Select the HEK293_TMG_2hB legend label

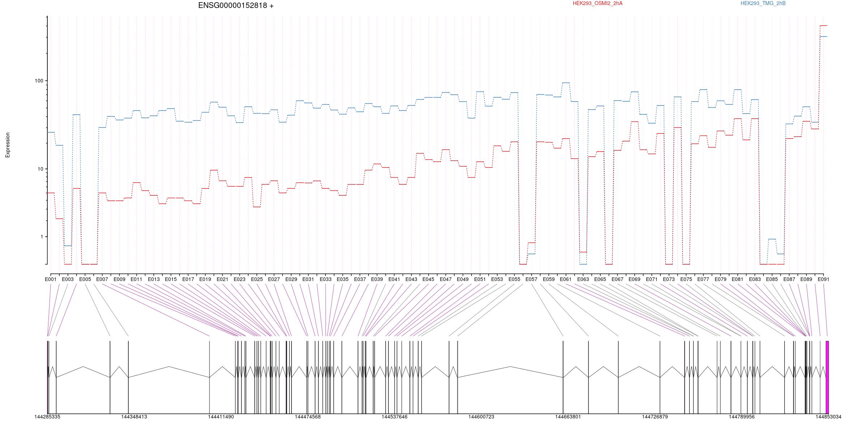point(763,3)
